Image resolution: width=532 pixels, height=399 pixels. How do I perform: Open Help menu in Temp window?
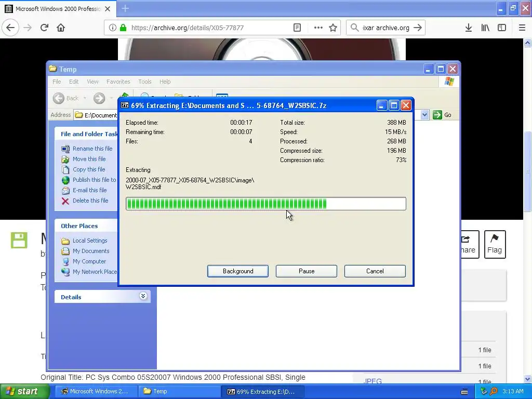[165, 82]
